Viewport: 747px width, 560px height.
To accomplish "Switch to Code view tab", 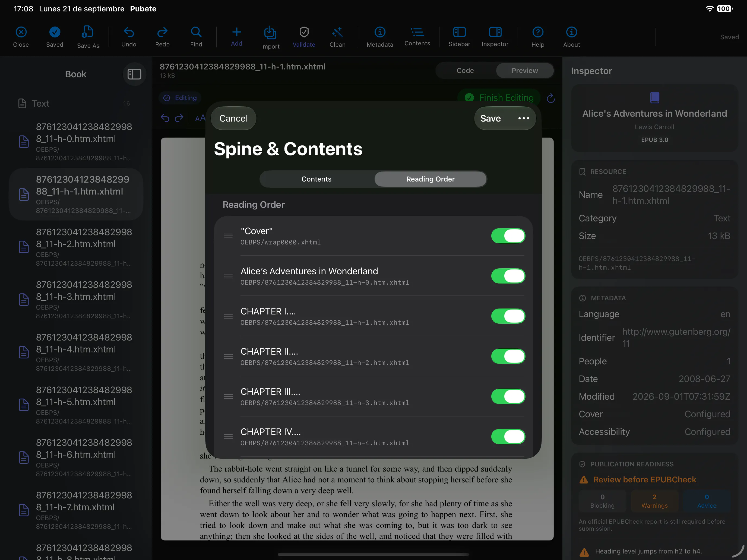I will (465, 71).
